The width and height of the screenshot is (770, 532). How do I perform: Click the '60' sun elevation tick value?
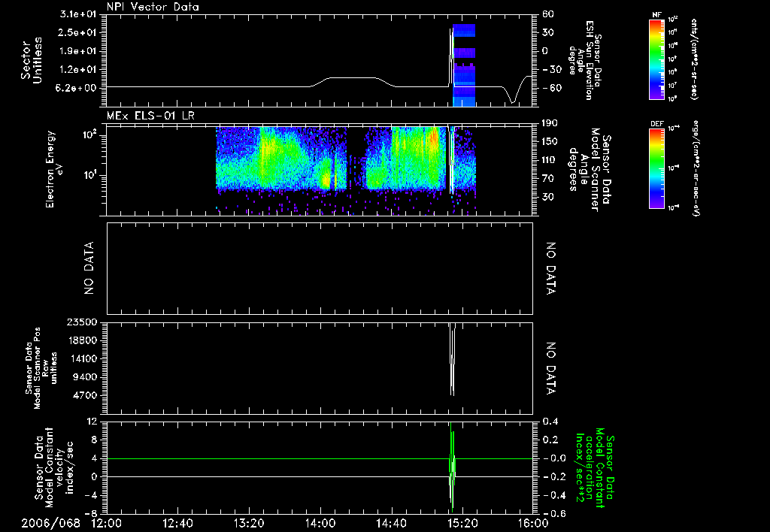548,14
